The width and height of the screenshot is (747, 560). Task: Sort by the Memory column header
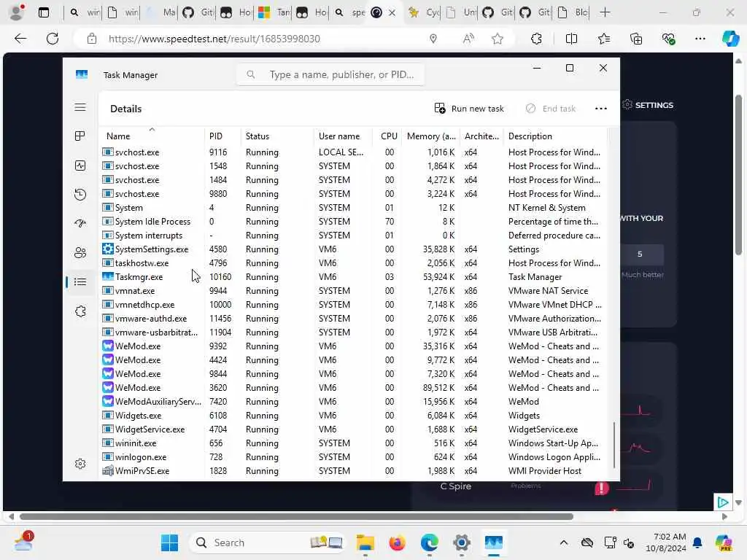coord(430,136)
